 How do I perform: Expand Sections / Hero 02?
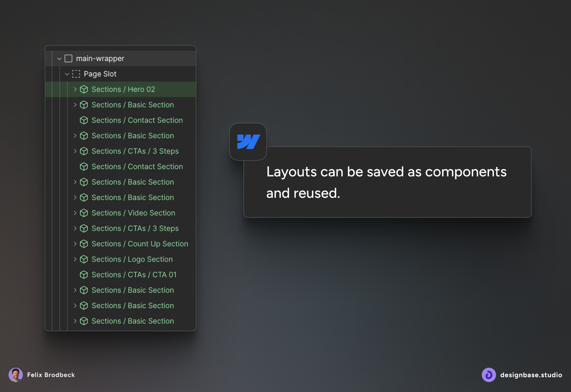click(75, 89)
